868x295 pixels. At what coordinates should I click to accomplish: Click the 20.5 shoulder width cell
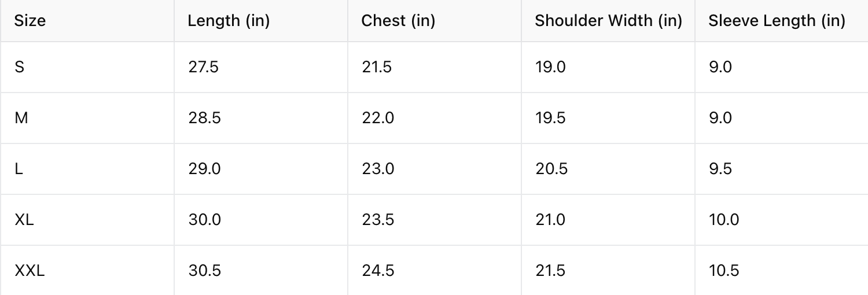tap(551, 169)
